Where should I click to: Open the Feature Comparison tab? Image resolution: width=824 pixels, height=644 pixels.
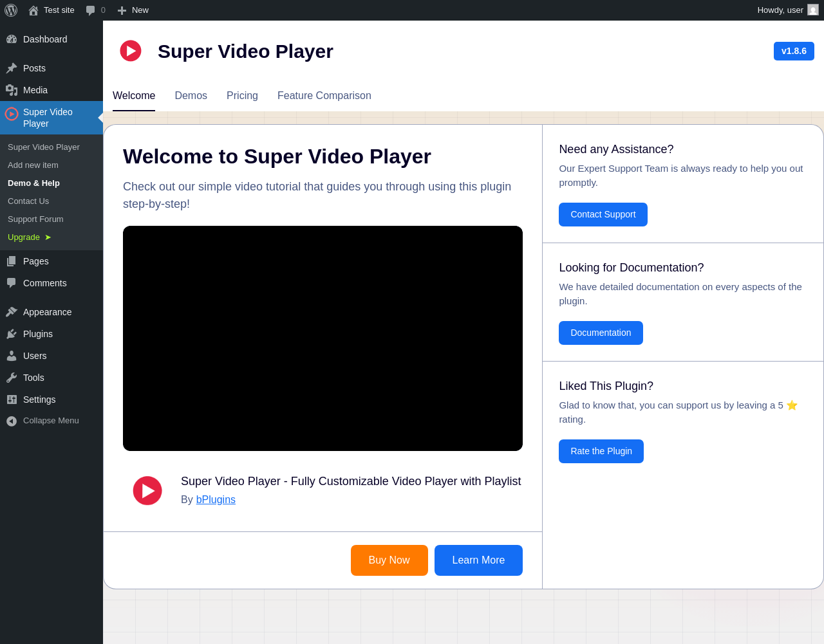tap(324, 96)
